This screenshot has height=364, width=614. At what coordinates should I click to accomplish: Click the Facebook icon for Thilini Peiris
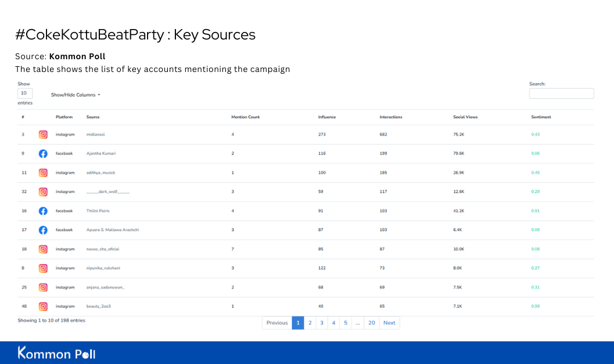pyautogui.click(x=43, y=211)
